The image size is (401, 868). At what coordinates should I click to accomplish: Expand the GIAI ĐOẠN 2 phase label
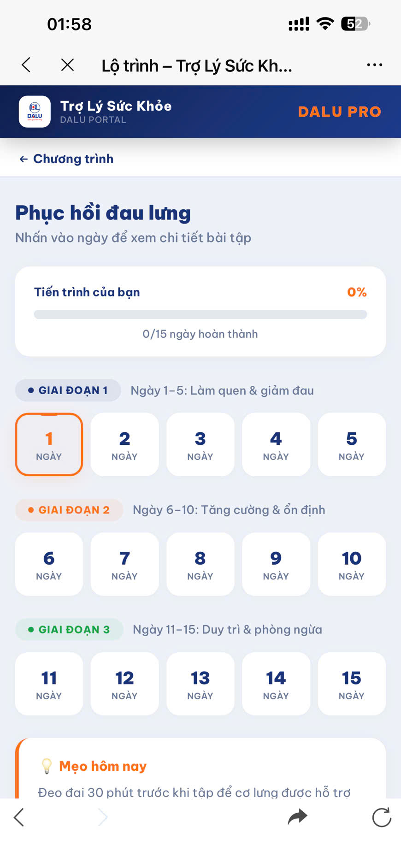pyautogui.click(x=69, y=510)
